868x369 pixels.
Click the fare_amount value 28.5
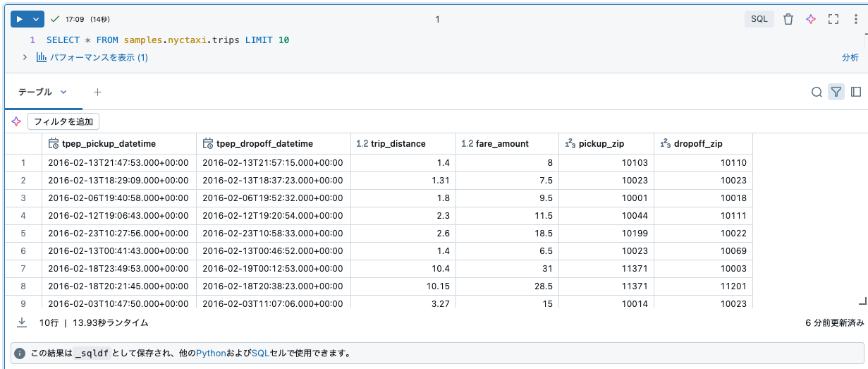pyautogui.click(x=507, y=286)
